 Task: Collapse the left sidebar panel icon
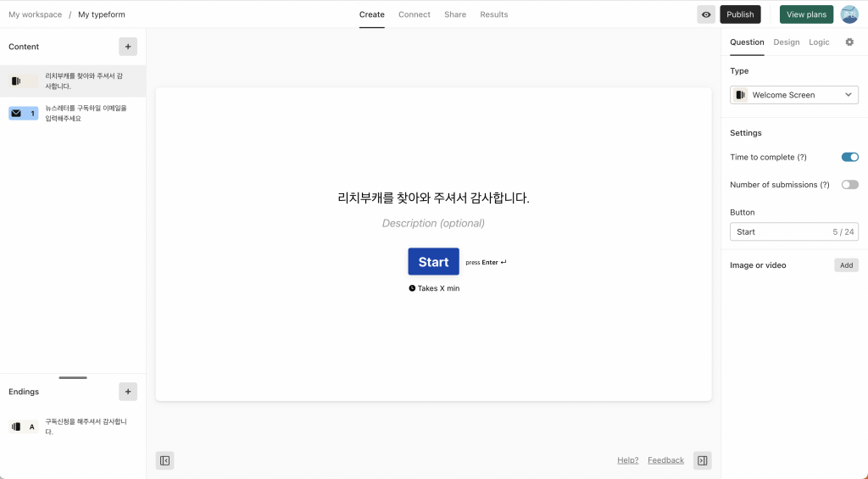(165, 460)
